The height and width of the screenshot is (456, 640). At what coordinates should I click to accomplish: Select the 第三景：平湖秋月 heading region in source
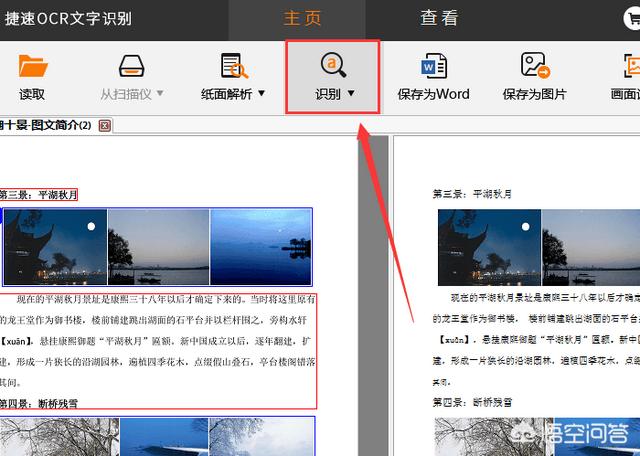coord(38,195)
